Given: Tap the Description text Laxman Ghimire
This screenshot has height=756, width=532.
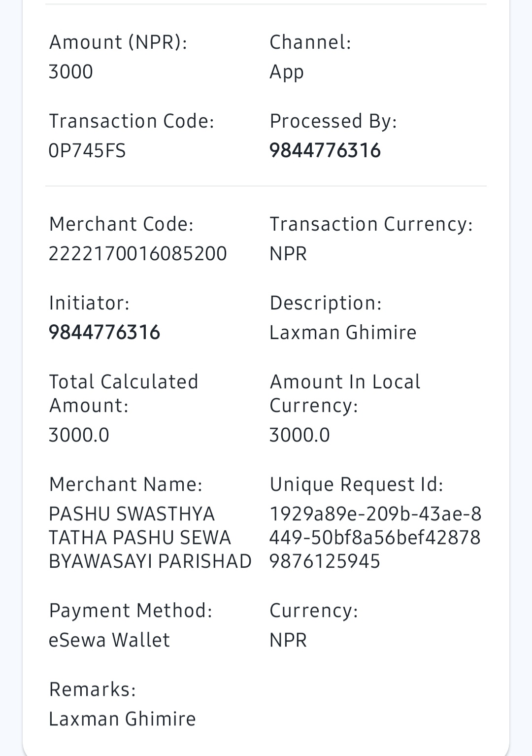Looking at the screenshot, I should pos(343,332).
